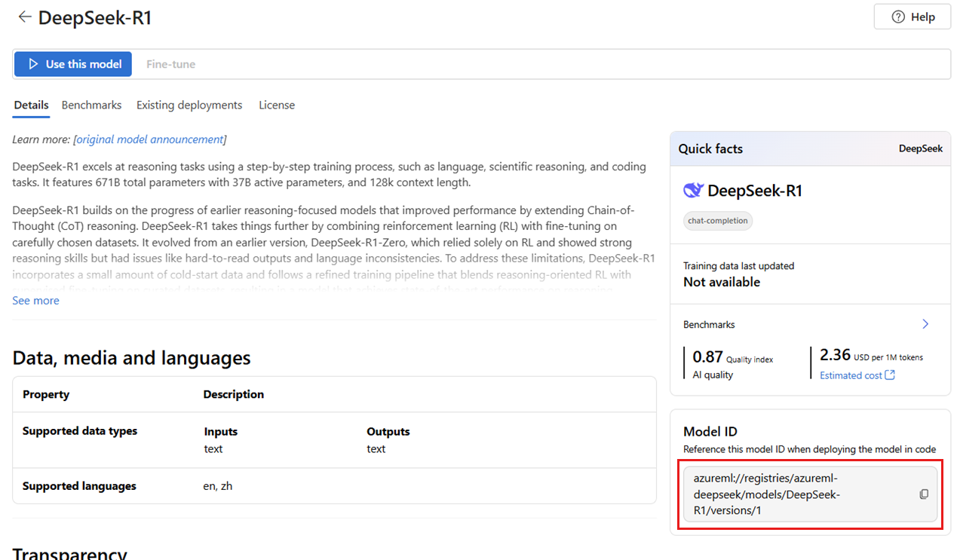
Task: Open the Existing deployments tab
Action: click(189, 105)
